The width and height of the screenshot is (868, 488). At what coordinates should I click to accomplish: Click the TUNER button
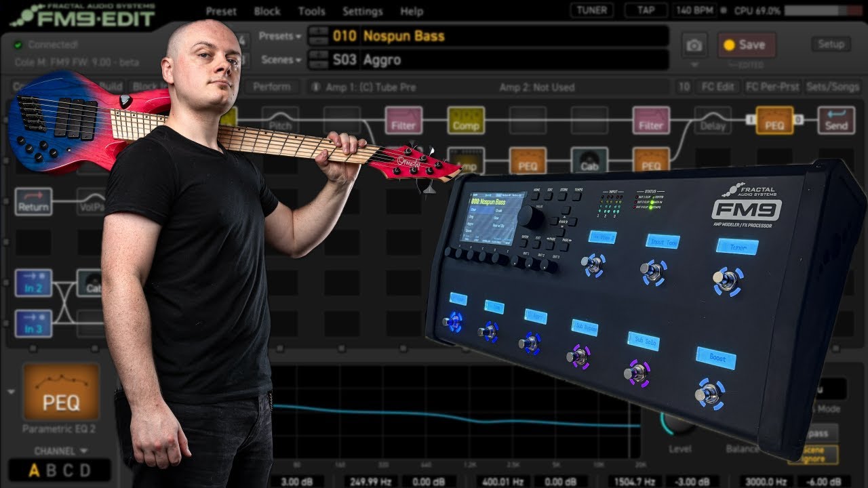(x=592, y=10)
